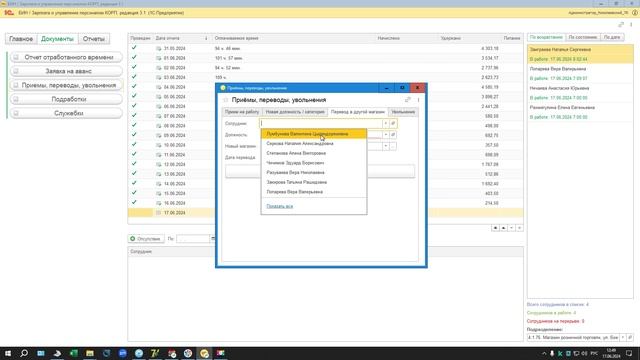This screenshot has height=360, width=640.
Task: Expand the Подразделение dropdown at bottom right
Action: (x=623, y=338)
